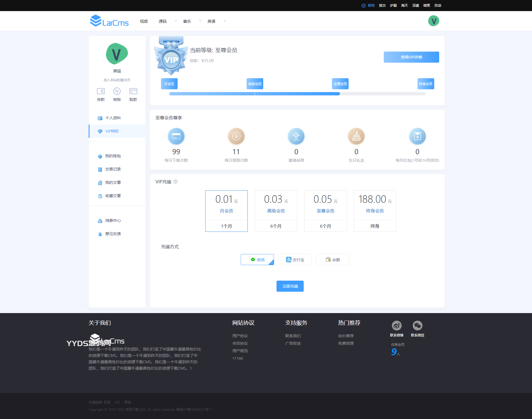Select the 188.00元 终身会员 plan card
The image size is (532, 419).
pos(375,211)
